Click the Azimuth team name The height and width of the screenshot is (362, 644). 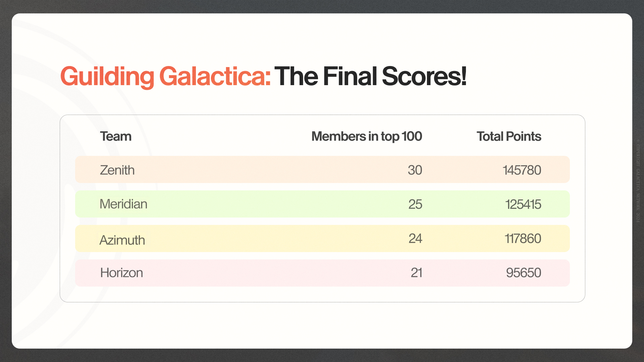tap(122, 240)
